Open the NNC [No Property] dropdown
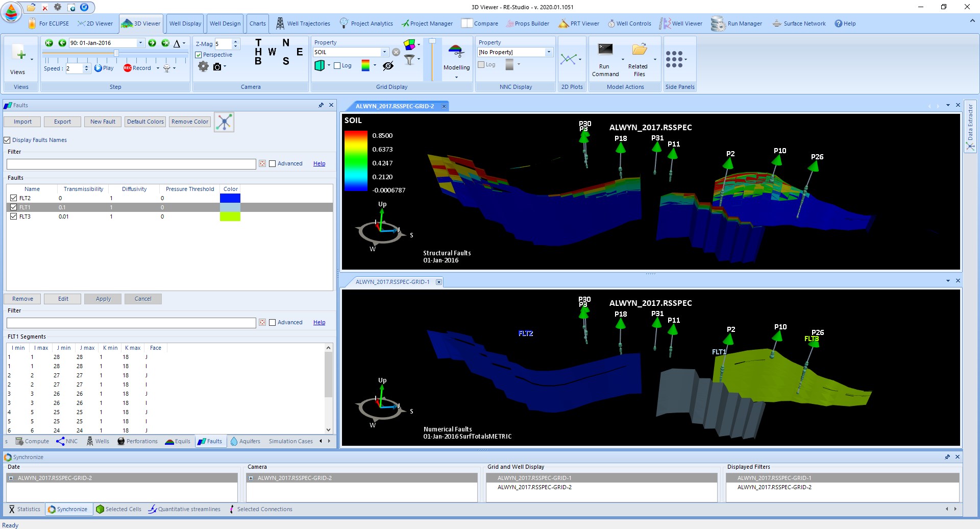Viewport: 980px width, 529px height. 549,52
